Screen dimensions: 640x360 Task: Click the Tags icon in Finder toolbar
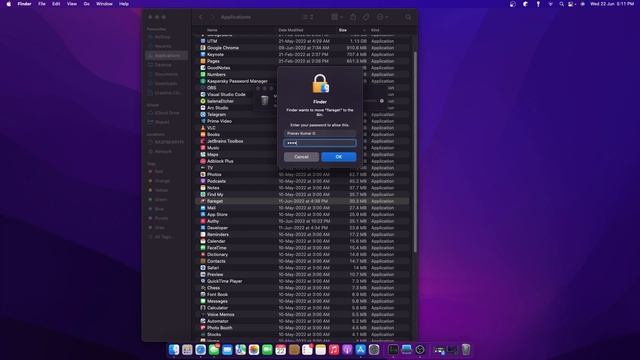366,17
